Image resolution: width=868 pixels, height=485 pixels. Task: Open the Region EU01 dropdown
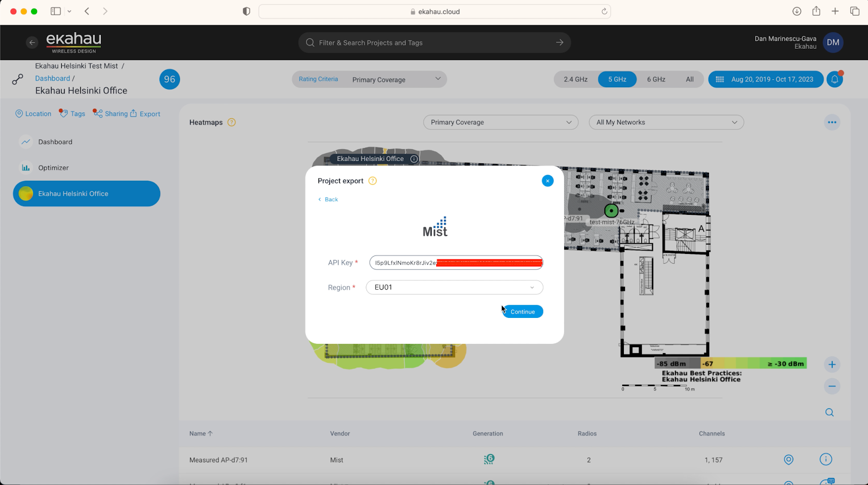(454, 288)
